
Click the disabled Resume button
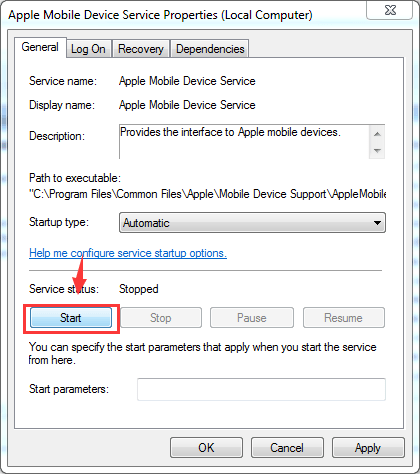(x=344, y=318)
